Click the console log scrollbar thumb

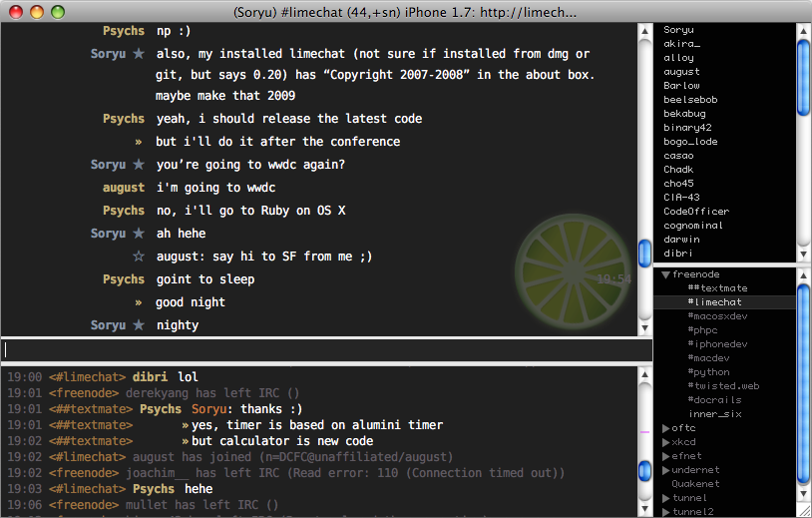point(644,471)
